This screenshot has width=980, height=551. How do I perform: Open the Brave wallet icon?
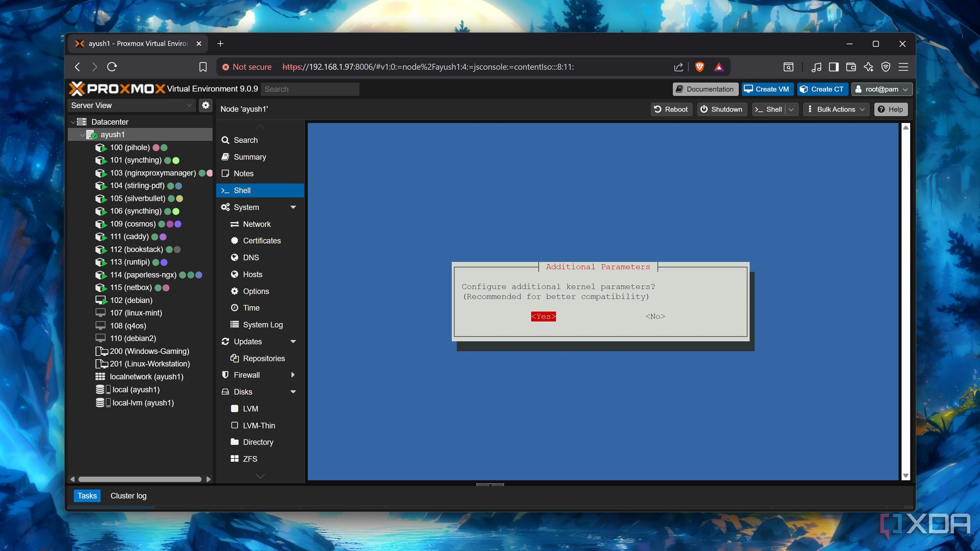[851, 67]
